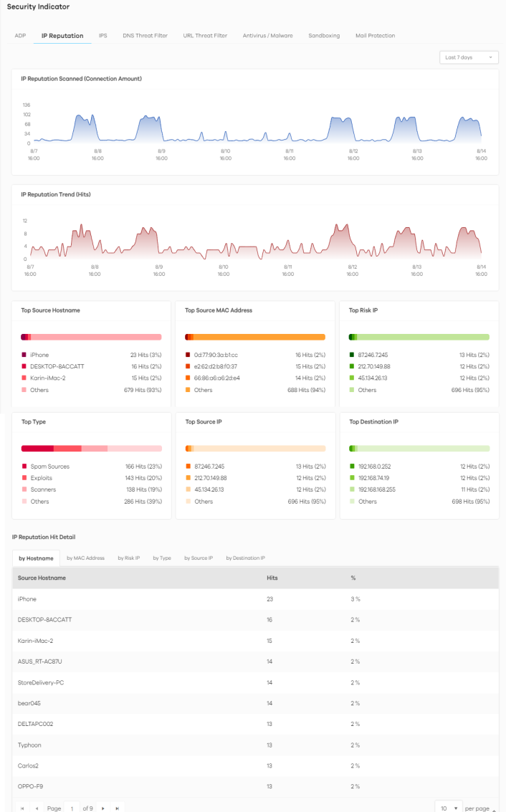
Task: Open the IPS tab
Action: (103, 35)
